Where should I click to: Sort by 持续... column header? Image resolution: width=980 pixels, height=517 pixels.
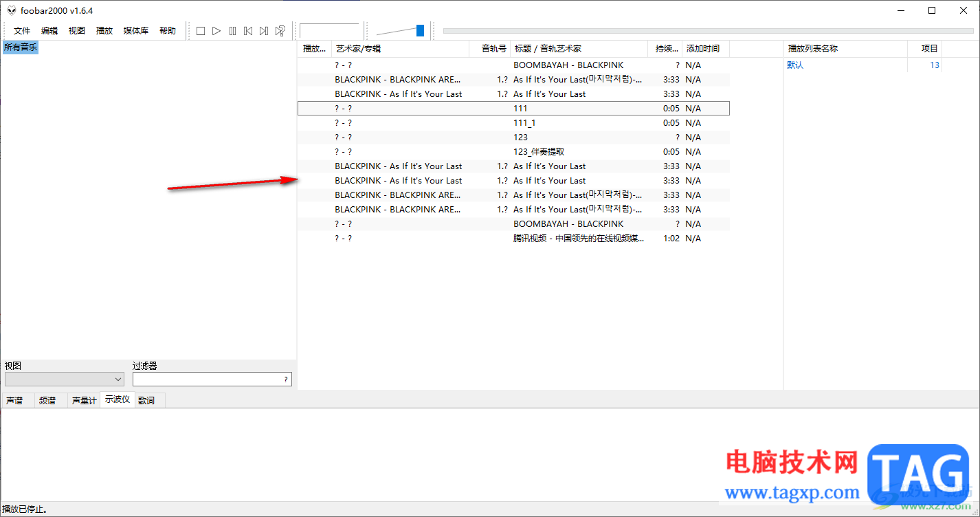pos(665,49)
